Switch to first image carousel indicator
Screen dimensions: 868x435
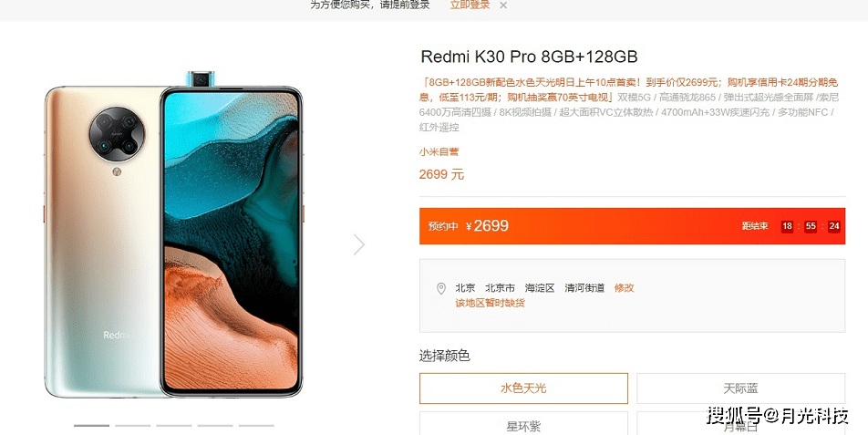[x=91, y=426]
